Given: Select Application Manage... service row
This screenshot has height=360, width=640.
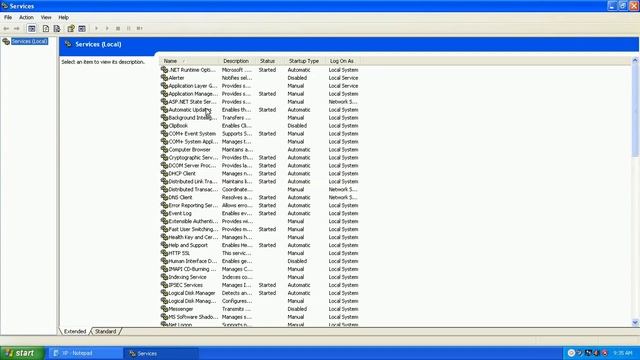Looking at the screenshot, I should (x=260, y=93).
